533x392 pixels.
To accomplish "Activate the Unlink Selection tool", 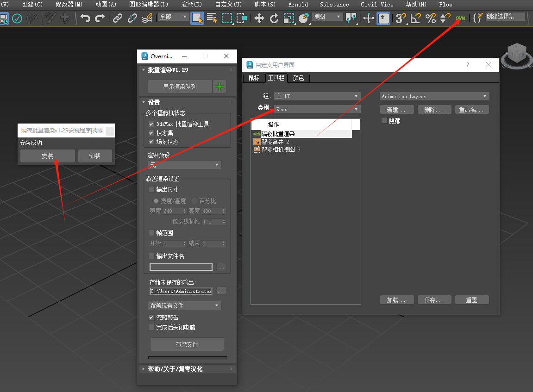I will pyautogui.click(x=132, y=18).
